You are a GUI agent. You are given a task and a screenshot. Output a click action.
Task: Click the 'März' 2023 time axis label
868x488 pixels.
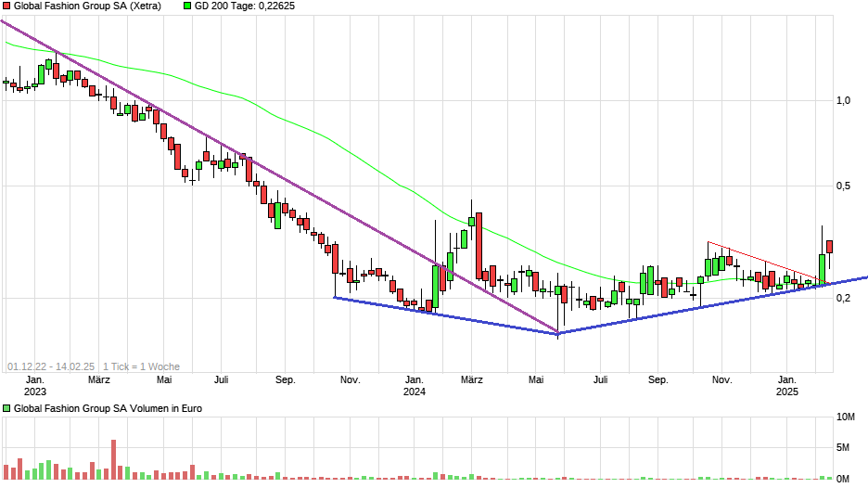coord(99,380)
